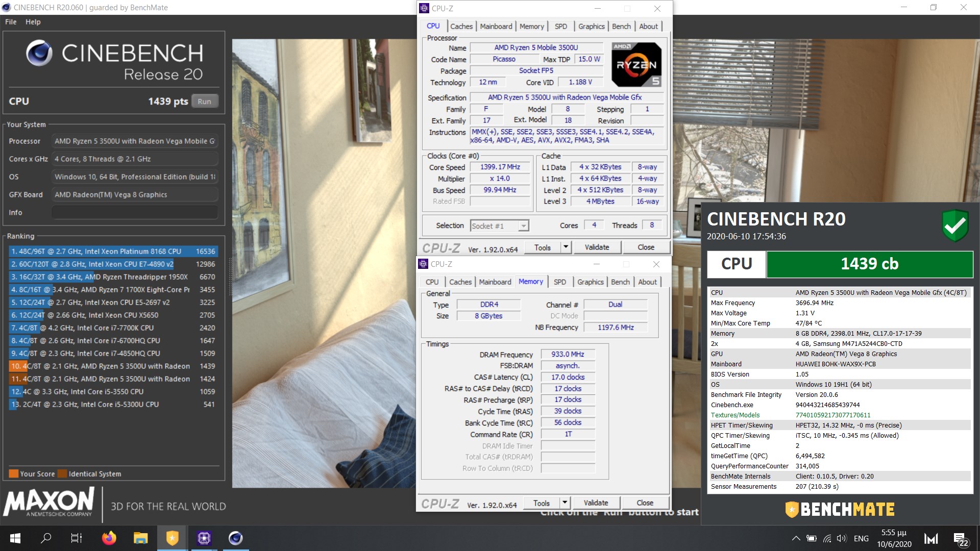Click Core Speed value 1399.17 MHz
The image size is (980, 551).
click(500, 167)
